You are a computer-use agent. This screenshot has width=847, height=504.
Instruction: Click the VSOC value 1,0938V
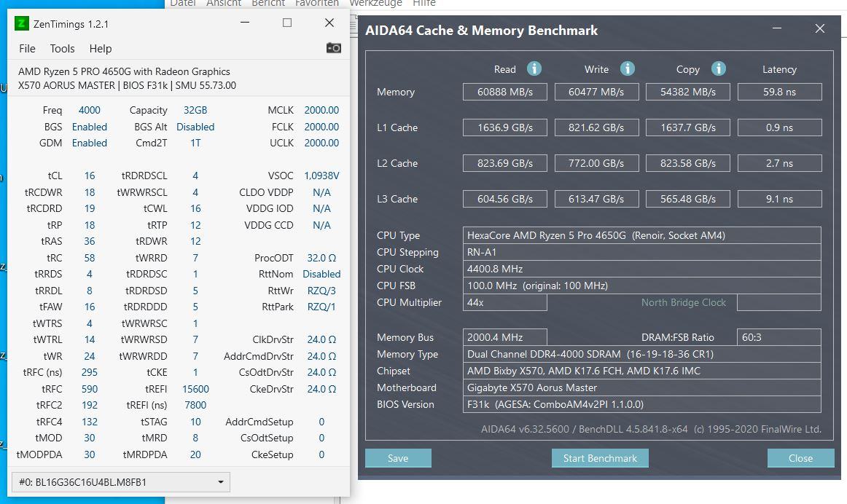(321, 176)
